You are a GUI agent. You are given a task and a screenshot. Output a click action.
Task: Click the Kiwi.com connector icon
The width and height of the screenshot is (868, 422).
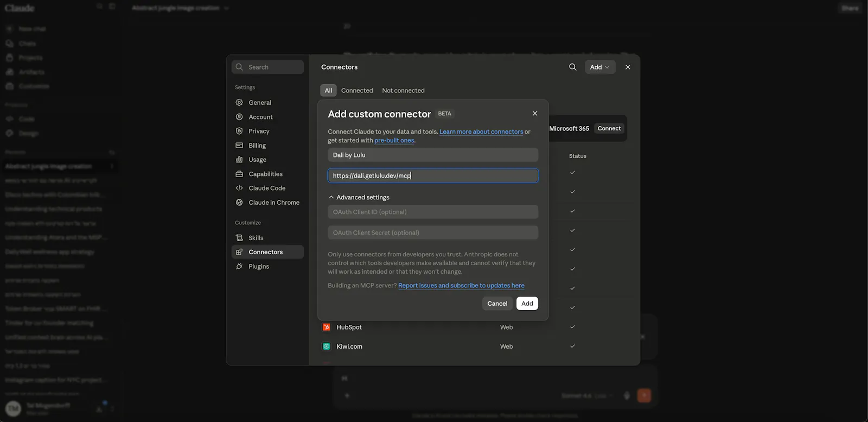[x=326, y=347]
